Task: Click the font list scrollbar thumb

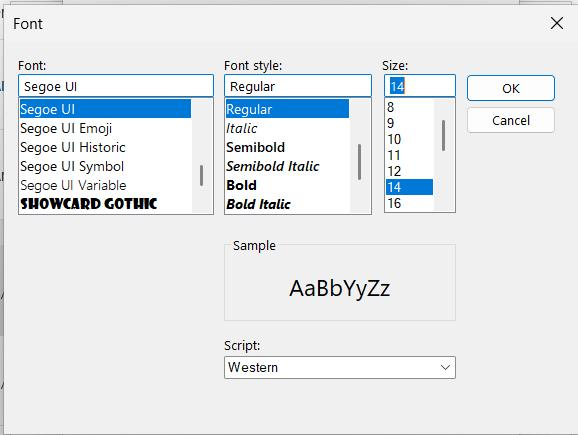Action: point(201,175)
